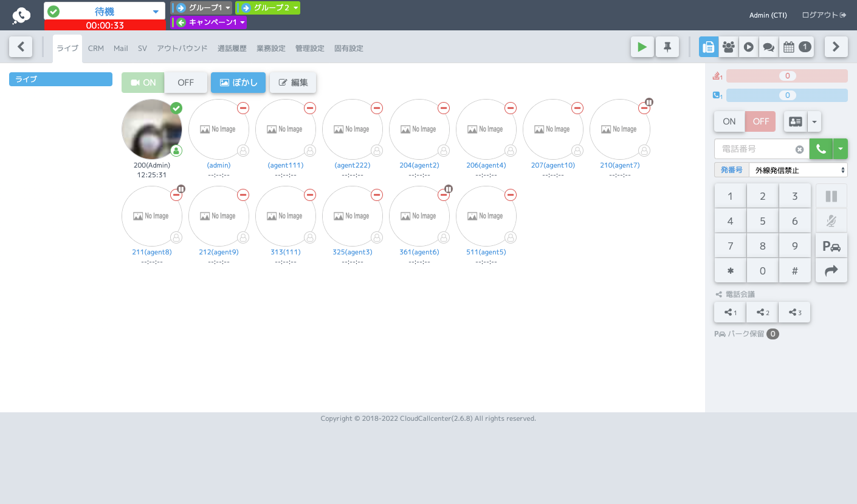Image resolution: width=857 pixels, height=504 pixels.
Task: Click the hold pause button on keypad
Action: click(831, 196)
